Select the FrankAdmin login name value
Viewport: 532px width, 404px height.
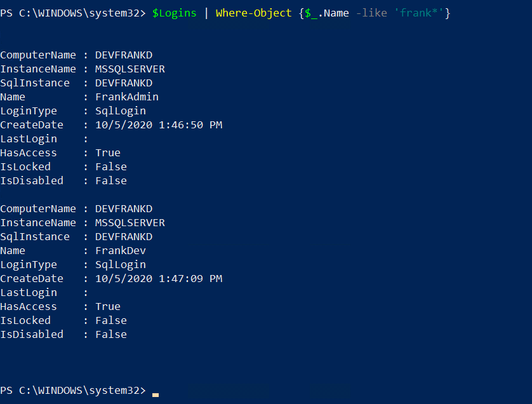tap(127, 97)
